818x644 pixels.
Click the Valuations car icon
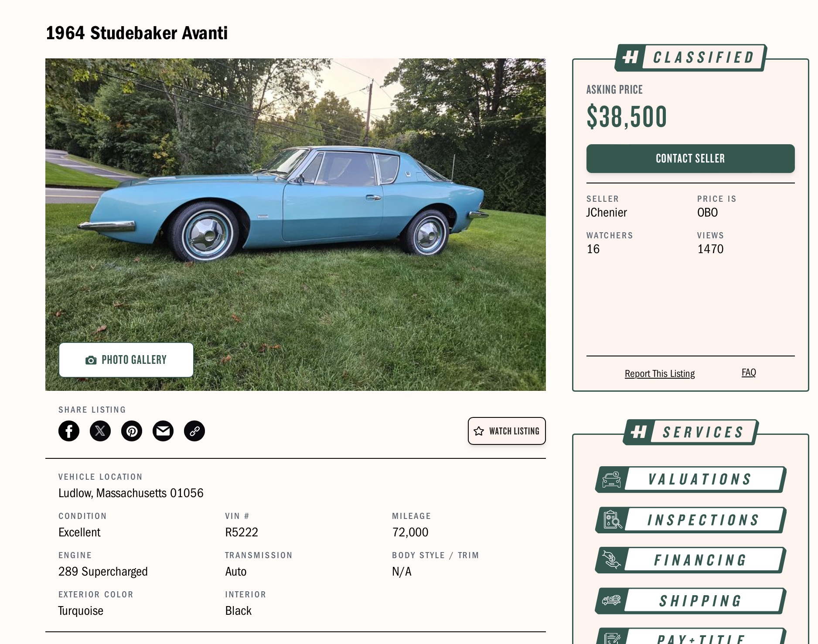pos(611,480)
